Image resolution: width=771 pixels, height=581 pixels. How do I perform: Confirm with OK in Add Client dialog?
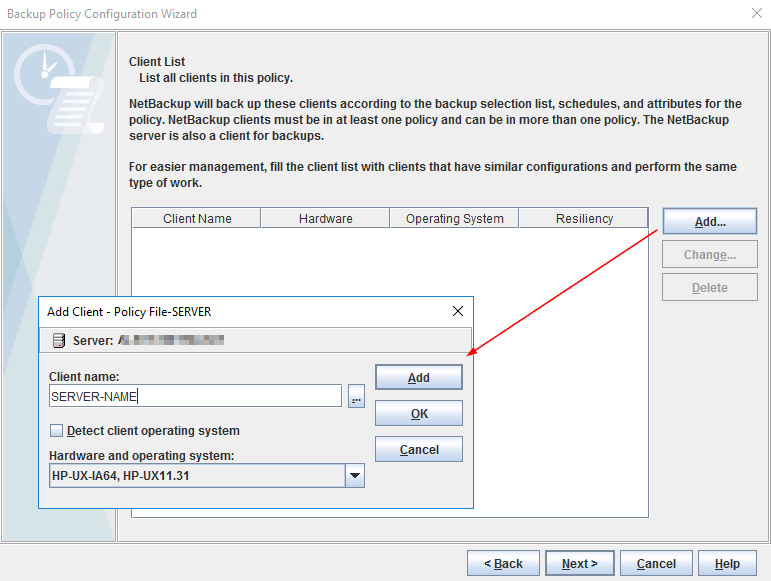point(418,414)
